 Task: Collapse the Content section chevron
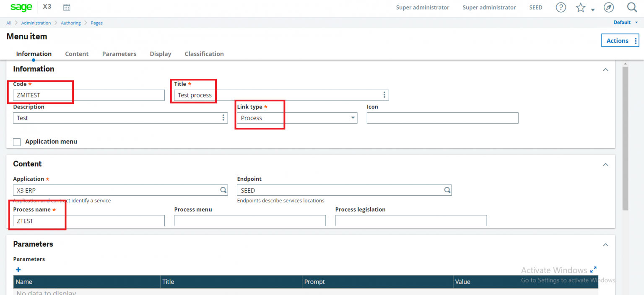(x=605, y=164)
